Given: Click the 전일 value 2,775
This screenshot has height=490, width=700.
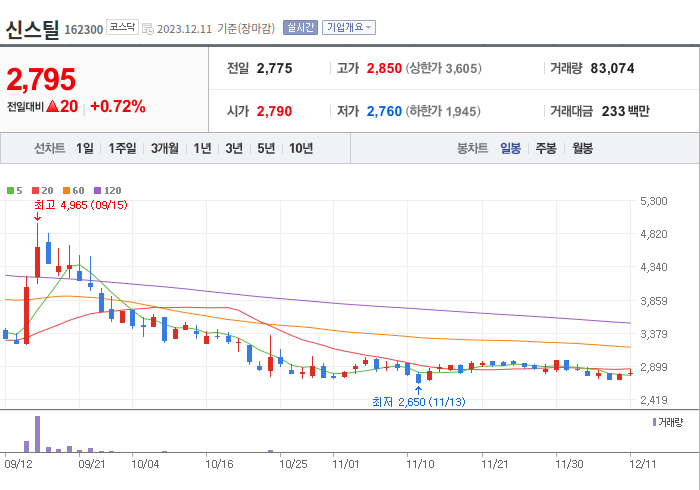Looking at the screenshot, I should [274, 68].
